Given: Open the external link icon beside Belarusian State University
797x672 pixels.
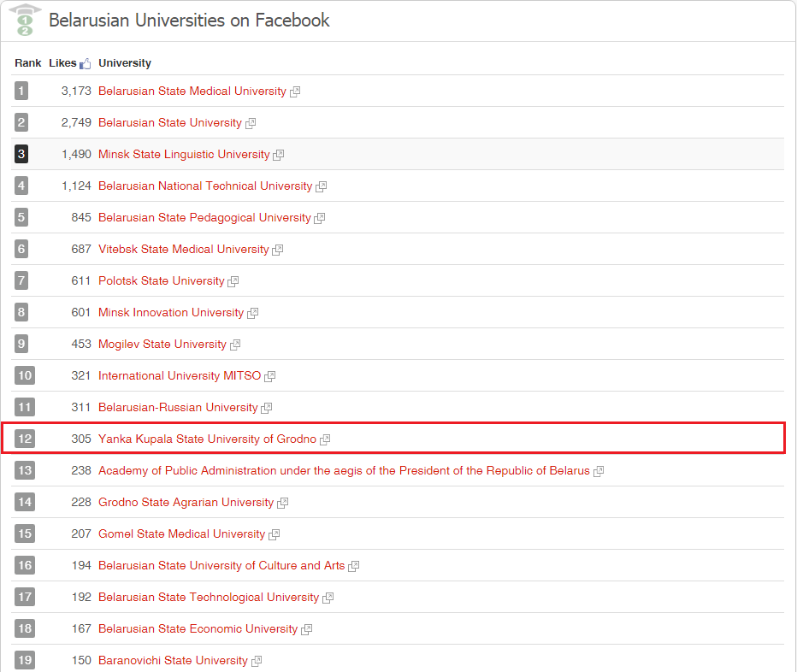Looking at the screenshot, I should point(251,123).
